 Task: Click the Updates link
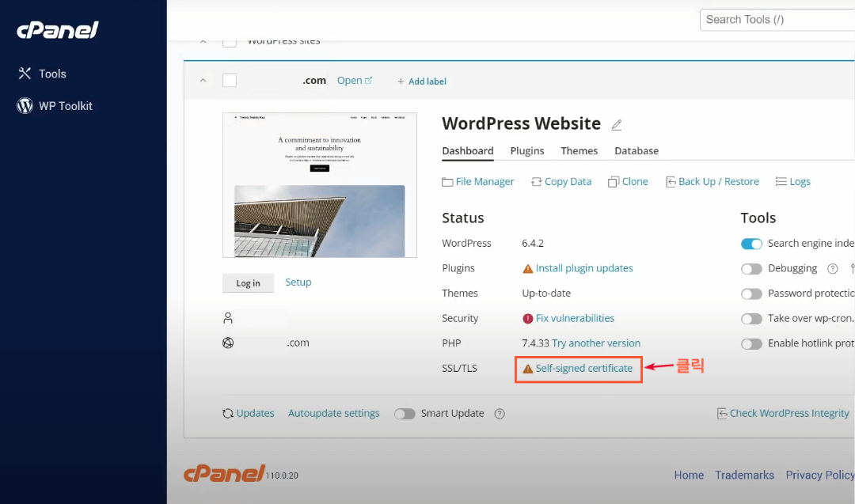point(255,414)
